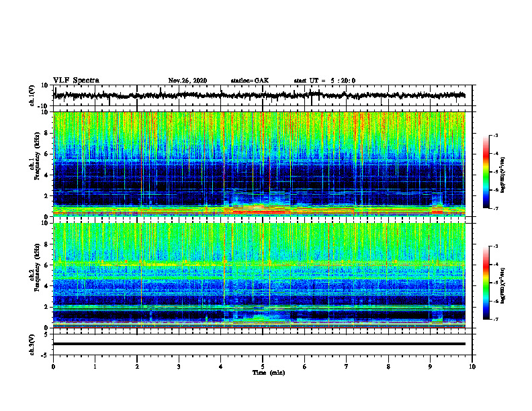Click the '-7' label on ch.2 color scale
Viewport: 532px width, 411px height.
[x=495, y=319]
